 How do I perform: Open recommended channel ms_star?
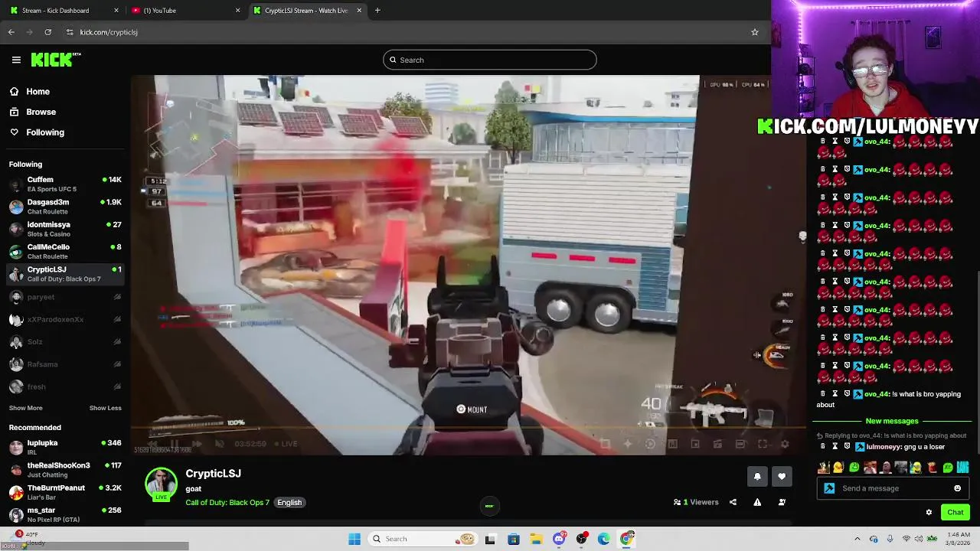click(x=65, y=514)
